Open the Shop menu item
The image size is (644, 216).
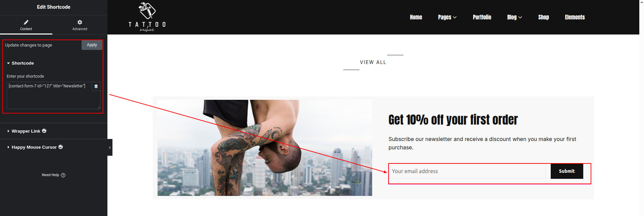(x=544, y=17)
